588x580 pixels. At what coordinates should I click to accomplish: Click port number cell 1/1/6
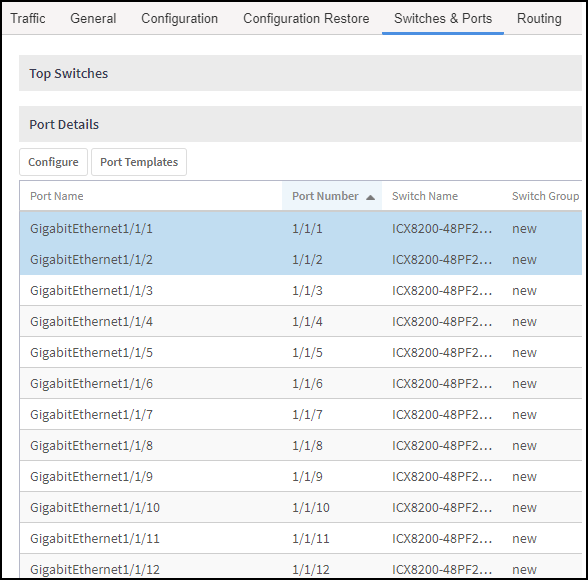coord(307,384)
